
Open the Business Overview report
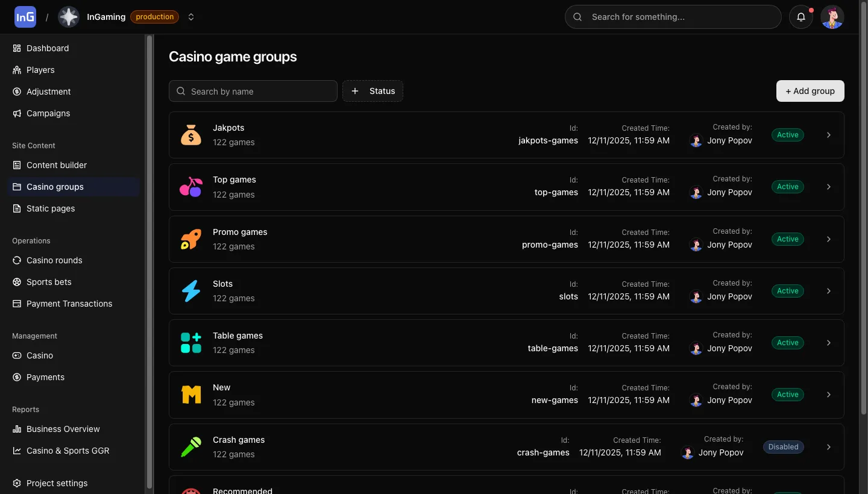[x=63, y=429]
